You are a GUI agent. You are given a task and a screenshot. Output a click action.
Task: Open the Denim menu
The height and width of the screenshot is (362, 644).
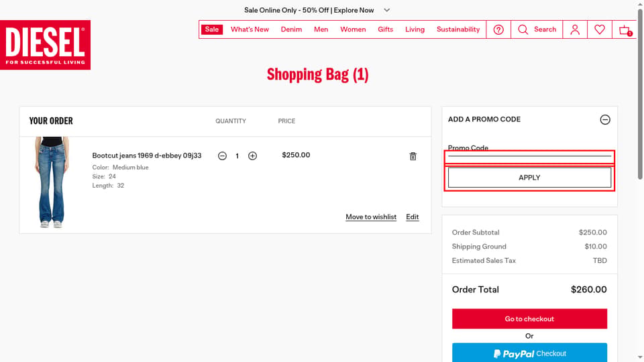click(291, 29)
